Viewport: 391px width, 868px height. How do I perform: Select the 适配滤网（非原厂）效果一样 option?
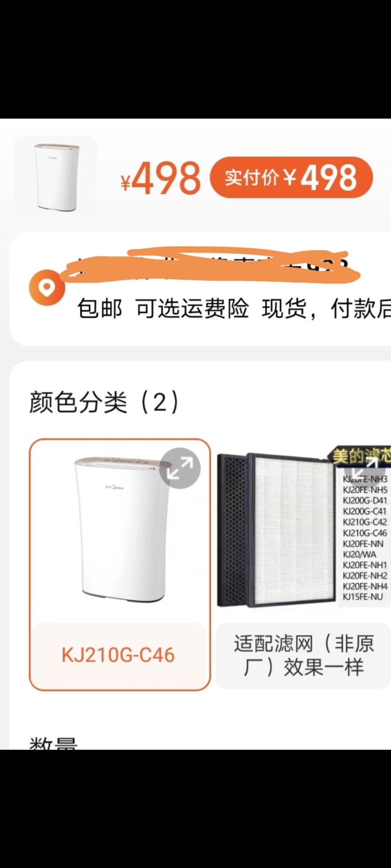(303, 655)
